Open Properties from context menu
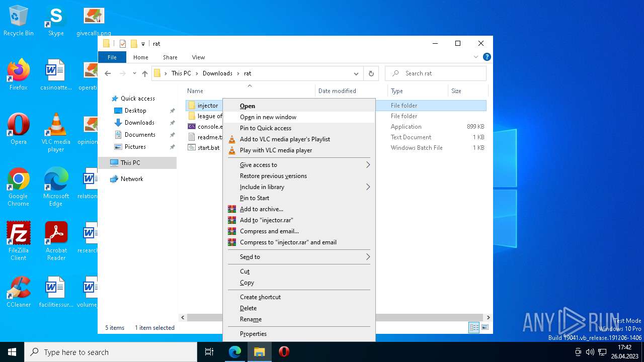Image resolution: width=644 pixels, height=362 pixels. pos(299,334)
